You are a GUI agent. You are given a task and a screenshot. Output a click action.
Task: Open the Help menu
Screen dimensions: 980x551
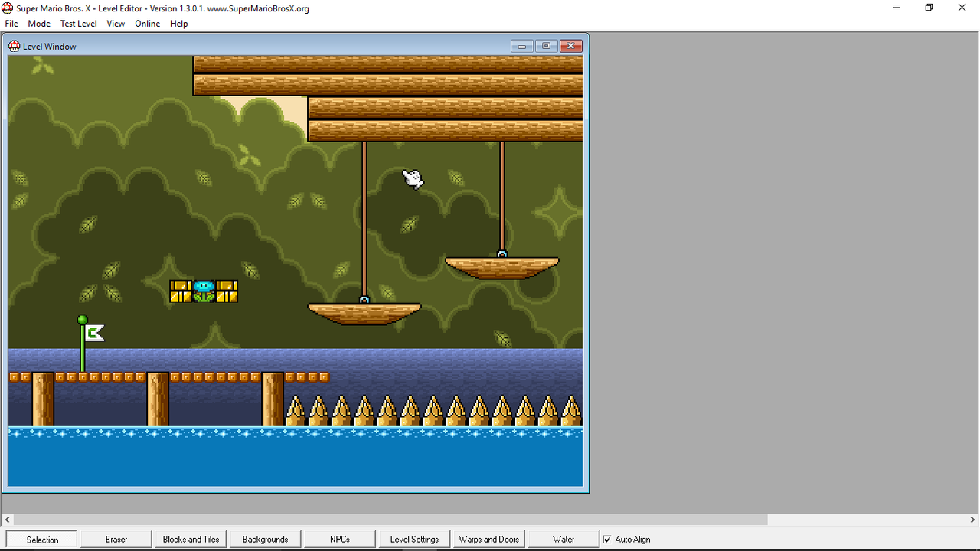[178, 24]
